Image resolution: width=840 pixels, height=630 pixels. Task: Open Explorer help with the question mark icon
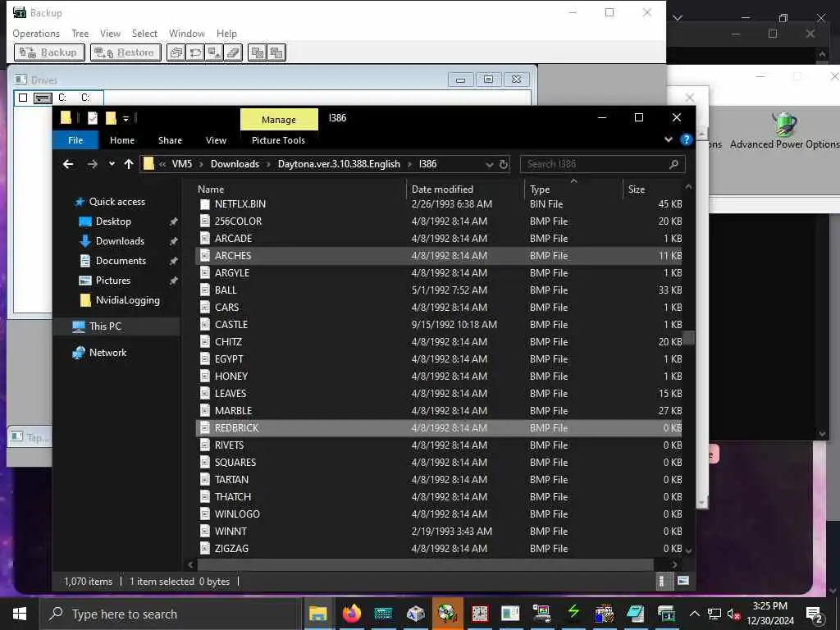pos(686,139)
